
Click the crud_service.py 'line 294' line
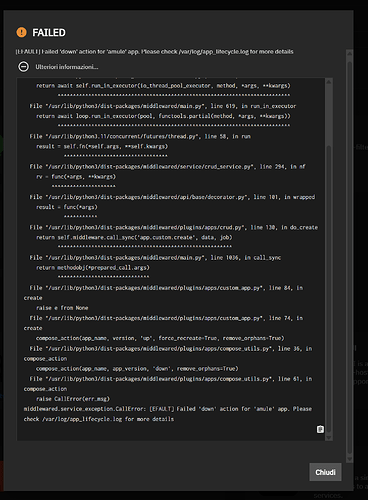pyautogui.click(x=167, y=166)
